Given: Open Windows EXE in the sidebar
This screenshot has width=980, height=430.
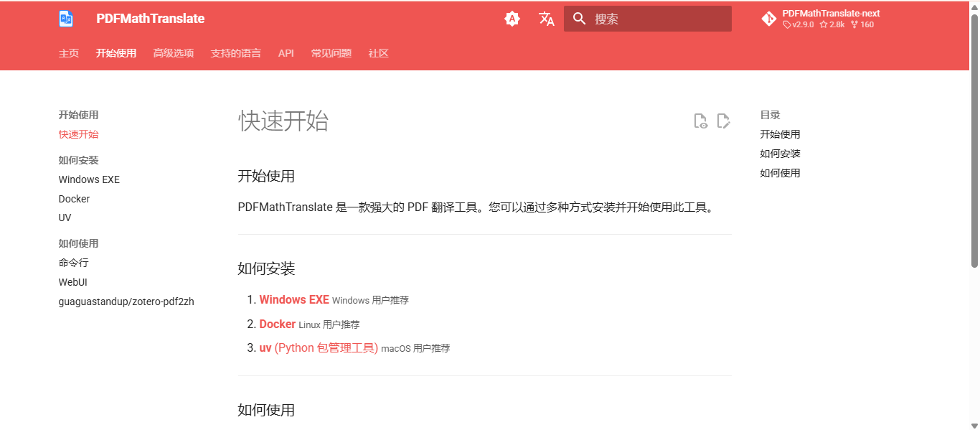Looking at the screenshot, I should click(x=89, y=179).
